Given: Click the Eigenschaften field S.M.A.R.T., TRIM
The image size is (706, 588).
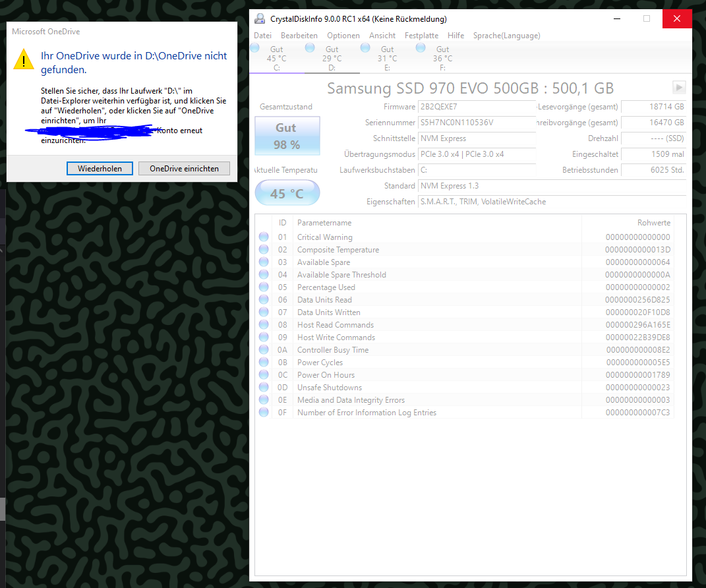Looking at the screenshot, I should pos(552,201).
